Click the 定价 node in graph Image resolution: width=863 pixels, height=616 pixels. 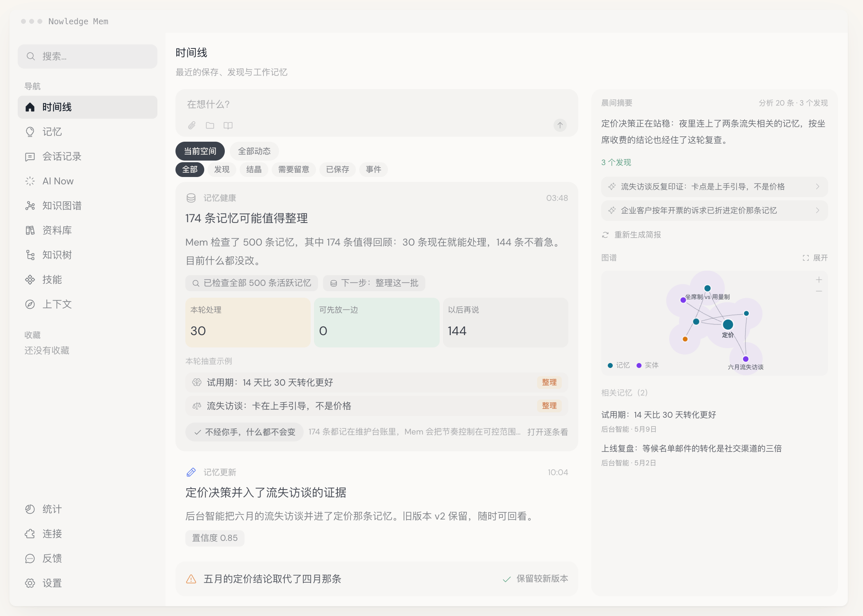pyautogui.click(x=728, y=324)
